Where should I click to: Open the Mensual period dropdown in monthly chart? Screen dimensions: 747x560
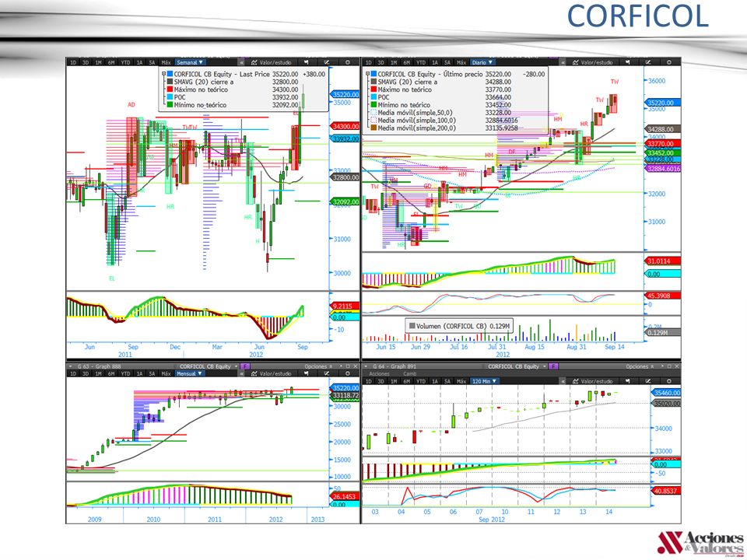click(x=189, y=374)
